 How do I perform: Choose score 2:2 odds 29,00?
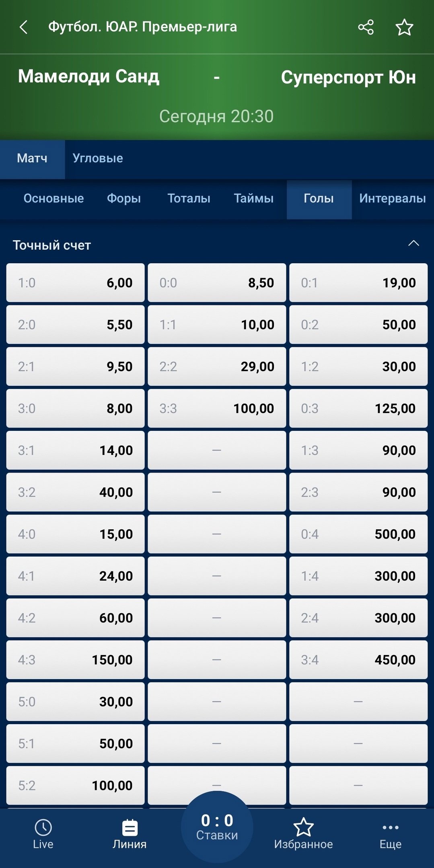[217, 366]
